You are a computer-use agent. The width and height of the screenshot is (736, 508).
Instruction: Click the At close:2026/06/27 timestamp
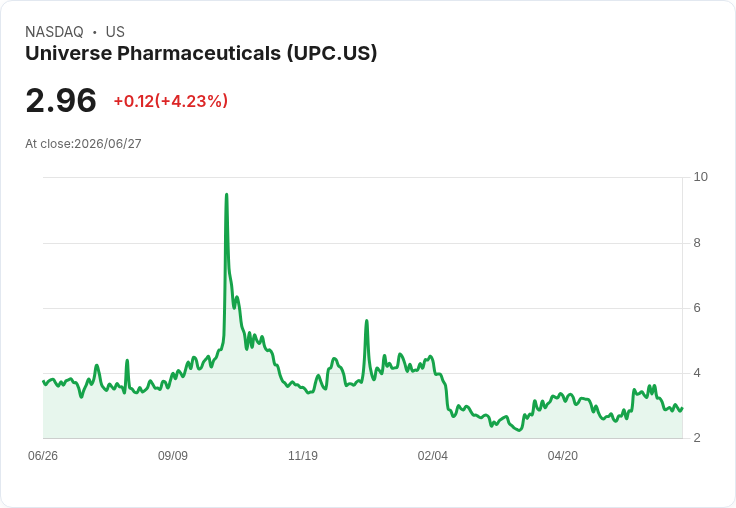pyautogui.click(x=83, y=144)
